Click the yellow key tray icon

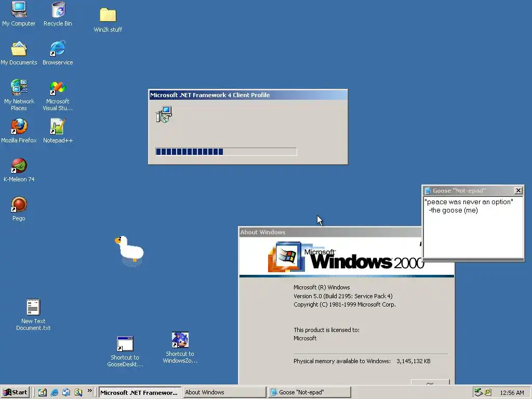pyautogui.click(x=488, y=392)
